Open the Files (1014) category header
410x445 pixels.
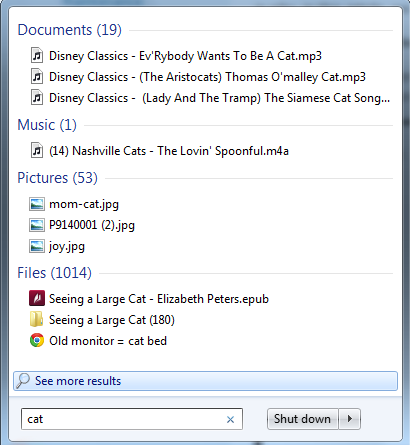54,273
